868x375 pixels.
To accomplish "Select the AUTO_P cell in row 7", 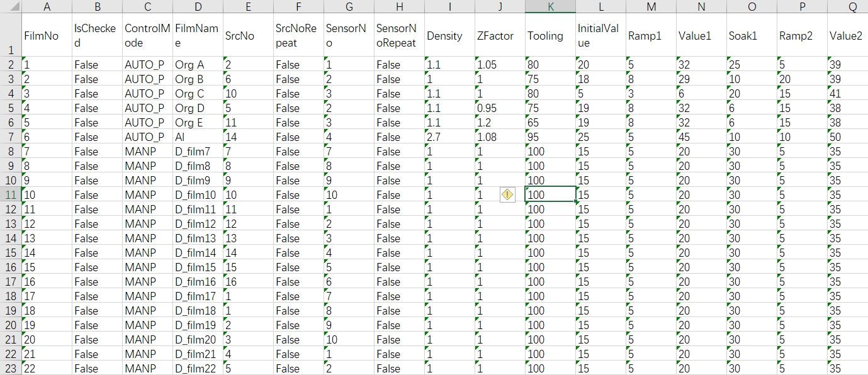I will 147,137.
